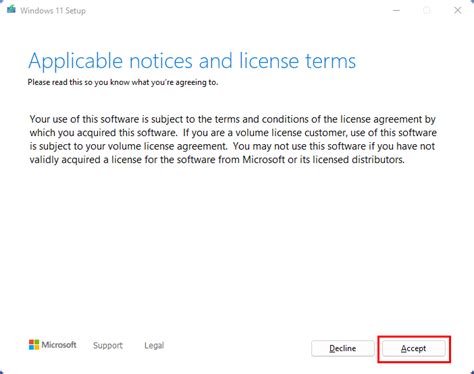Click the Decline button
The height and width of the screenshot is (374, 474).
click(x=343, y=349)
